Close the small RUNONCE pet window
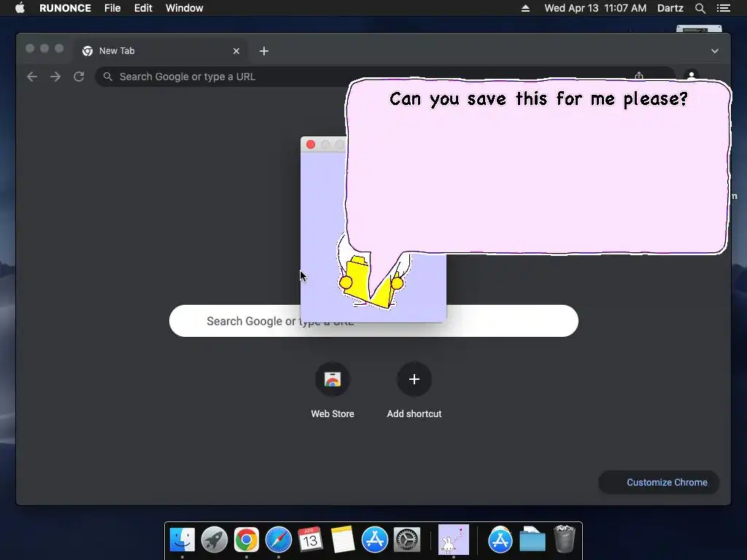 click(311, 144)
